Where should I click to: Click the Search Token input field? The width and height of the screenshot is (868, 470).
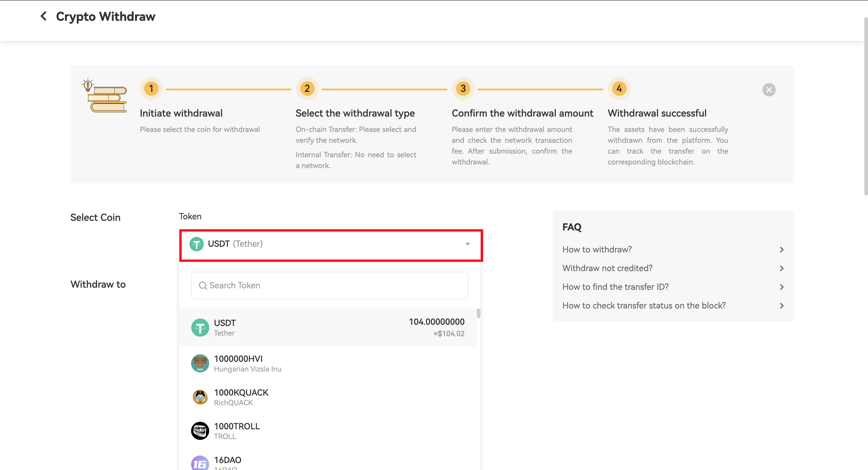pyautogui.click(x=329, y=285)
